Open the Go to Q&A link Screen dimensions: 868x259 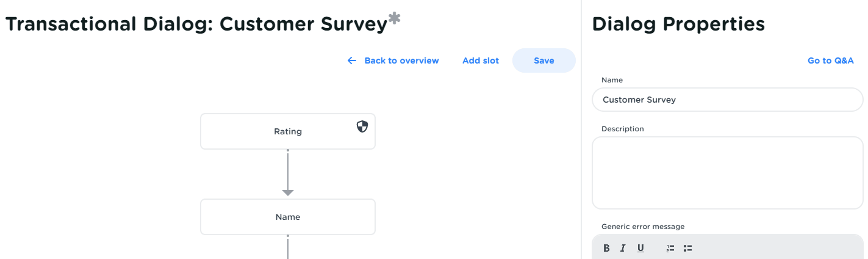830,60
